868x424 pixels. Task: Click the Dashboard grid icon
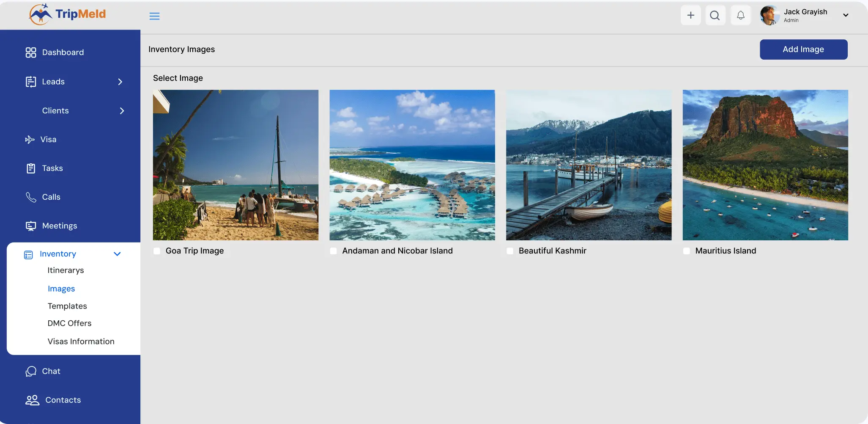point(31,52)
